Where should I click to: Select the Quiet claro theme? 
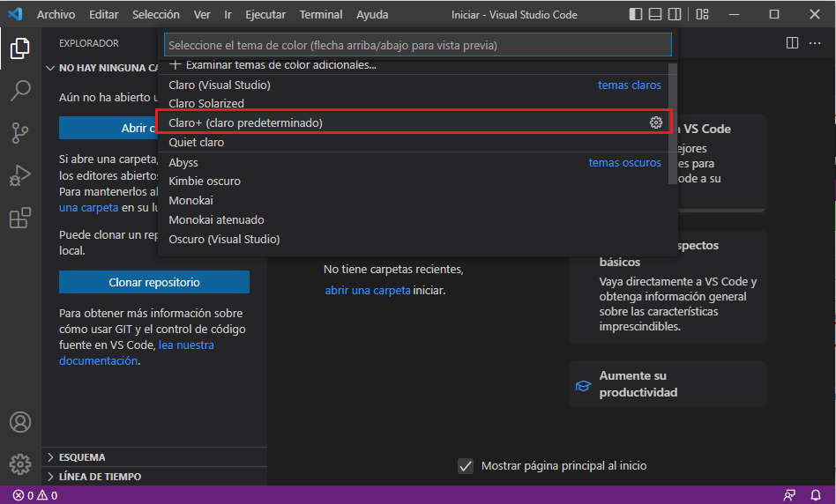(x=414, y=142)
